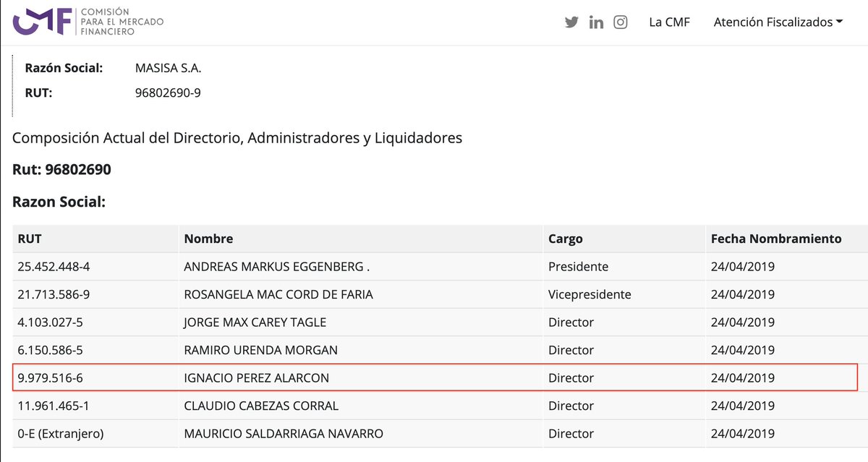
Task: Click date in Jorge Max Carey row
Action: coord(743,322)
